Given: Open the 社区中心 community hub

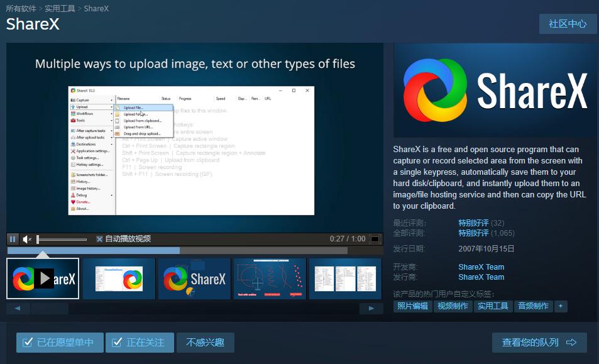Looking at the screenshot, I should (x=568, y=23).
